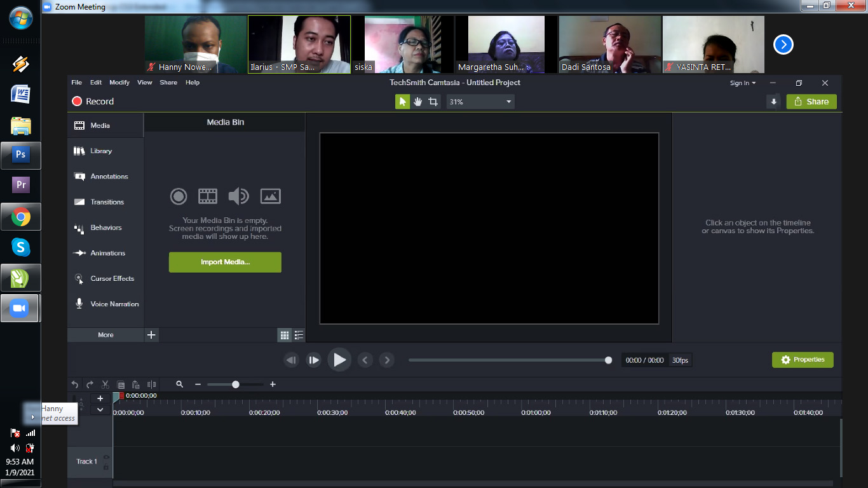This screenshot has width=868, height=488.
Task: Click the next frame step button
Action: tap(314, 360)
